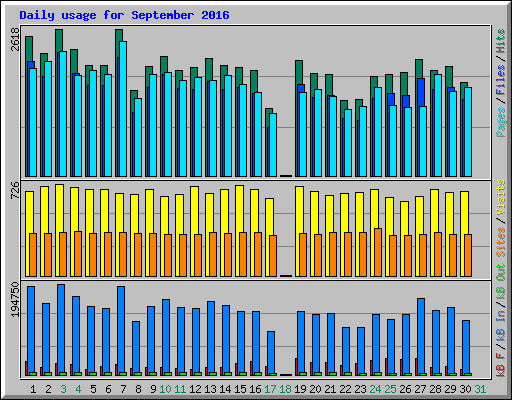
Task: Click the cyan Pages bar for day 7
Action: tap(123, 109)
